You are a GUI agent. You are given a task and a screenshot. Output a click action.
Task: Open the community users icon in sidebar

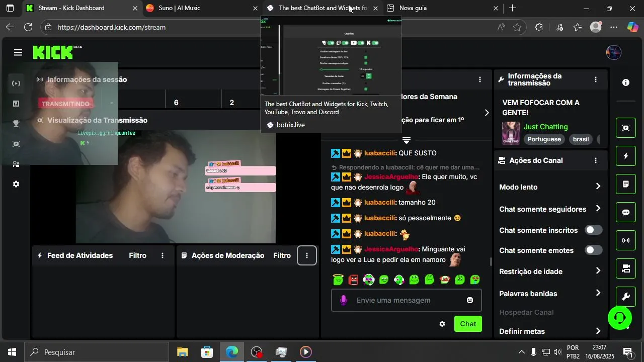tap(16, 164)
